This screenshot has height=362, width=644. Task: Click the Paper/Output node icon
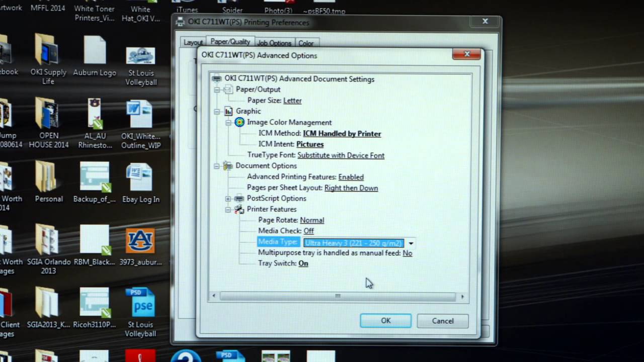pyautogui.click(x=228, y=89)
